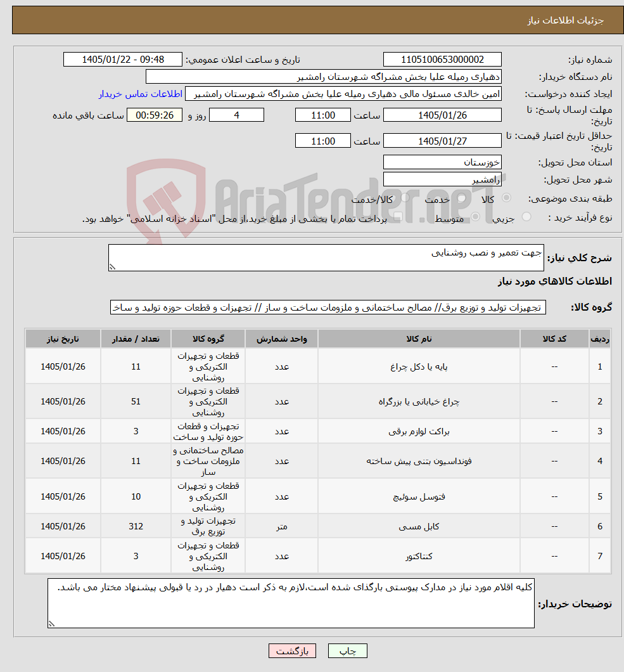Select the جزیی purchase type radio

[x=526, y=217]
